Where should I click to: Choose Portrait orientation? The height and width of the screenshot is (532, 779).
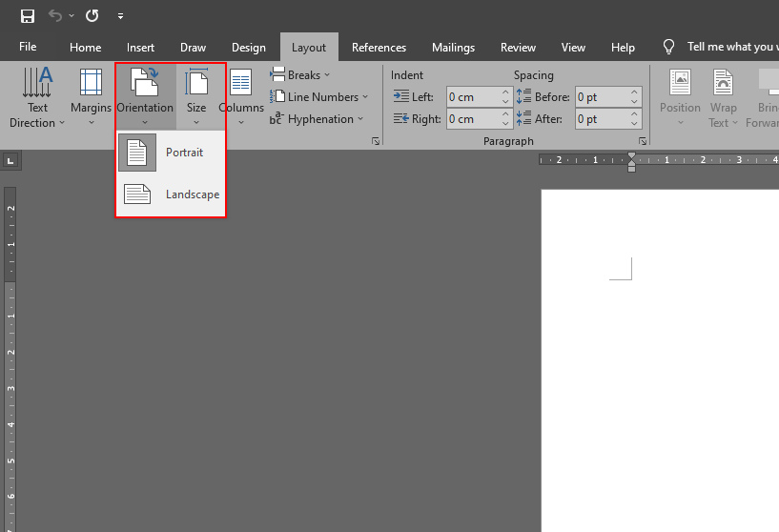172,153
